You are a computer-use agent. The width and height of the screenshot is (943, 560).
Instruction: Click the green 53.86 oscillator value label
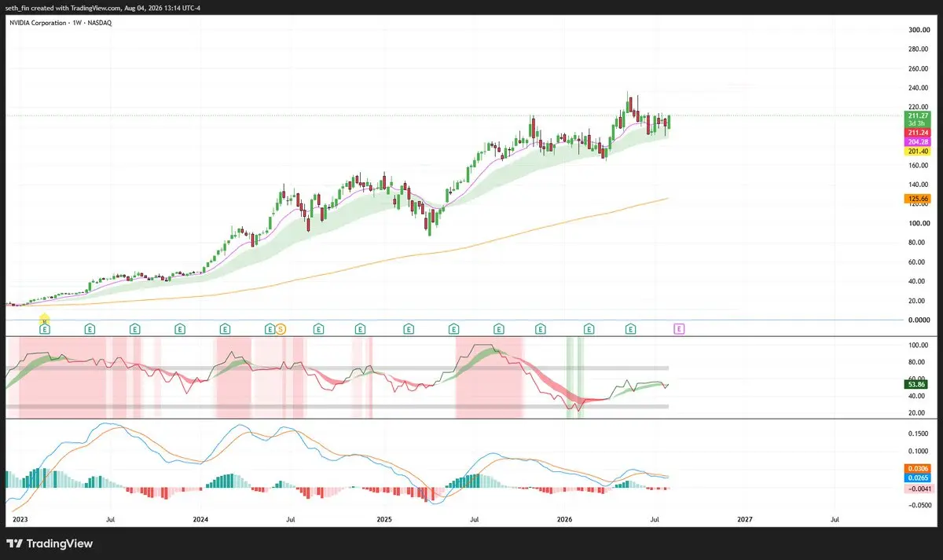point(916,384)
